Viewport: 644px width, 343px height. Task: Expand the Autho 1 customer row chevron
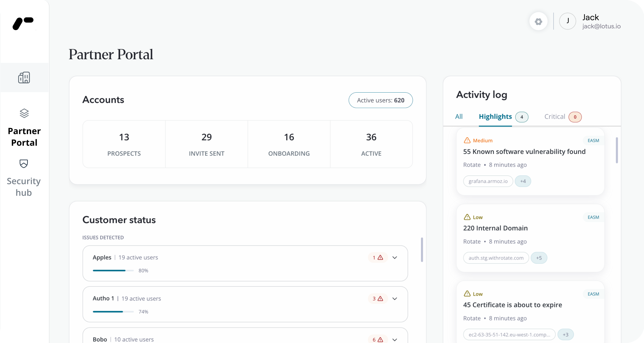click(395, 299)
